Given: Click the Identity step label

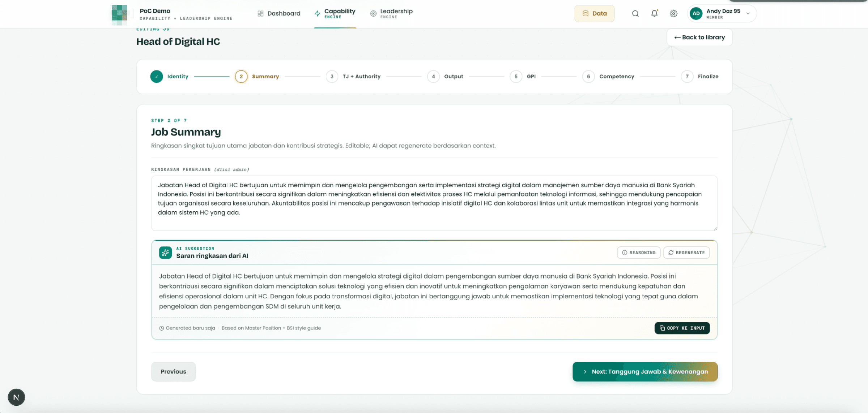Looking at the screenshot, I should (178, 77).
